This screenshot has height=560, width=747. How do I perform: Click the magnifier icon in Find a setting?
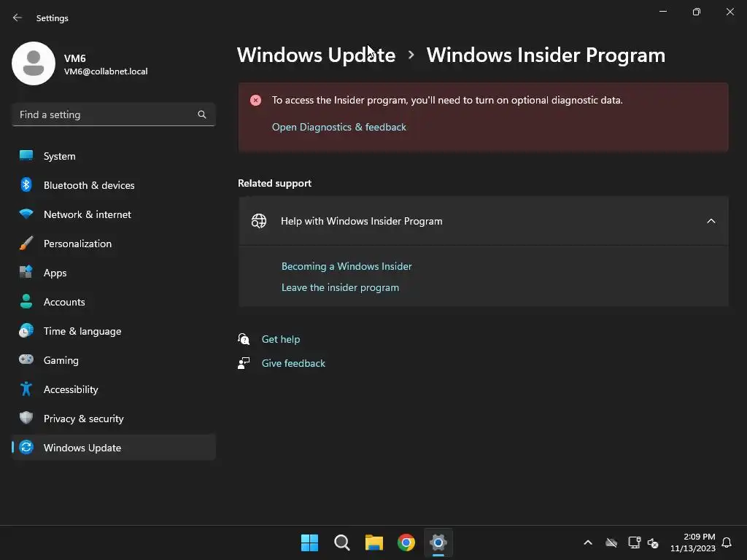pyautogui.click(x=202, y=114)
